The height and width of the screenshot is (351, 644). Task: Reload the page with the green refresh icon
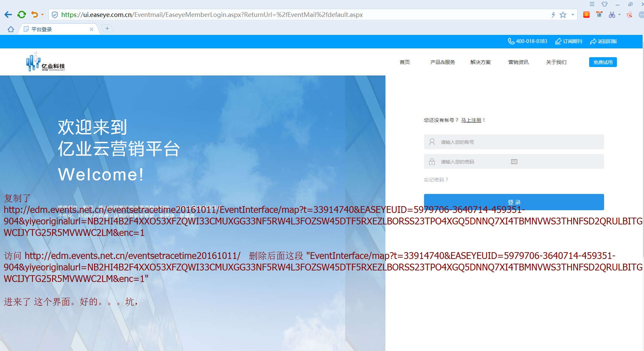tap(22, 15)
